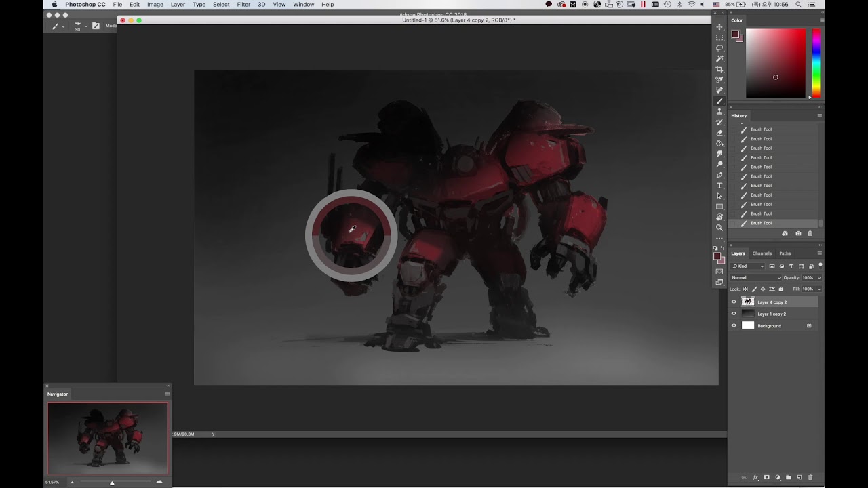Click the foreground color swatch in toolbar

coord(717,256)
